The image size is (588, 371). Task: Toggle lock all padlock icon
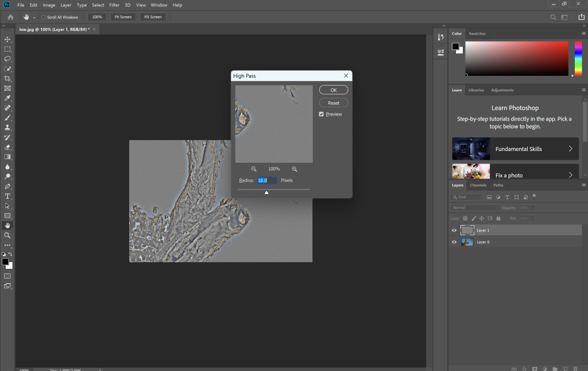(498, 218)
